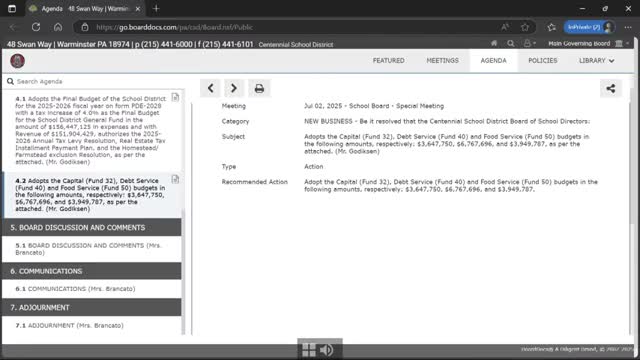
Task: Go to previous agenda item arrow
Action: [x=211, y=88]
